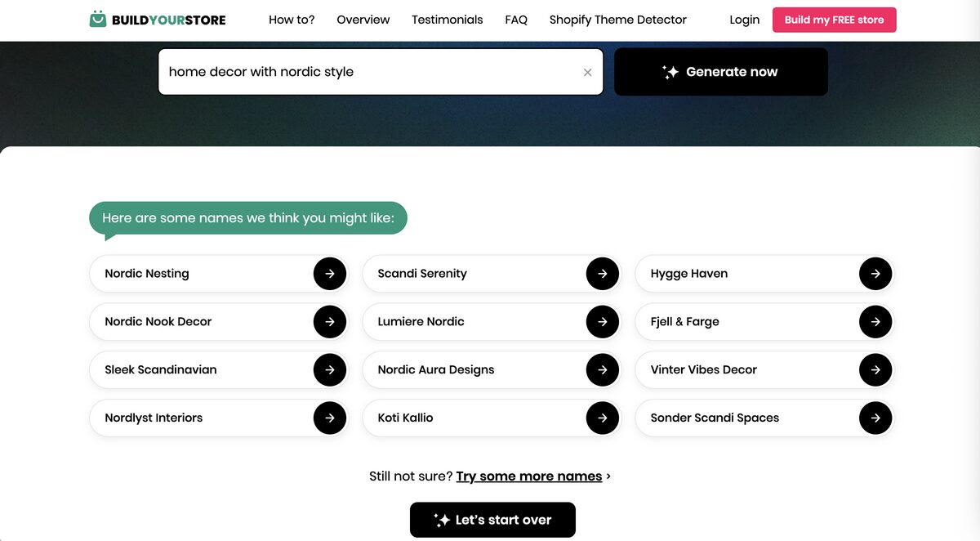
Task: Open the How to? menu item
Action: coord(292,20)
